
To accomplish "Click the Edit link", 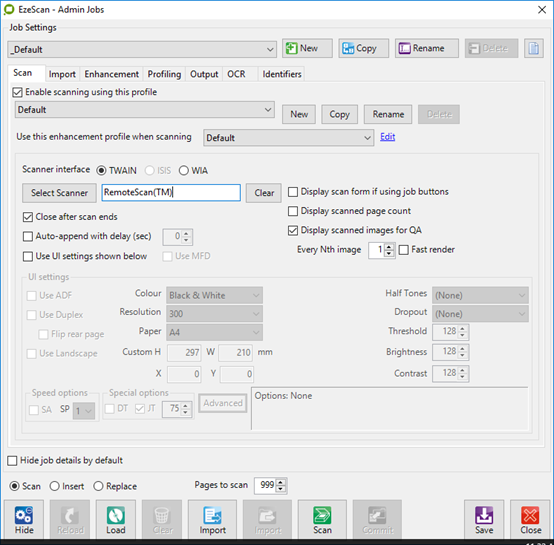I will click(388, 137).
